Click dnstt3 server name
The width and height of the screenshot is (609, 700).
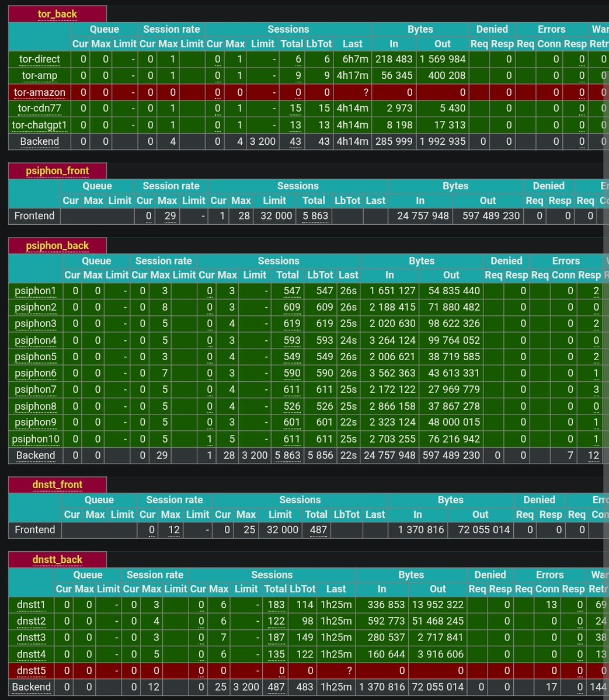[31, 637]
